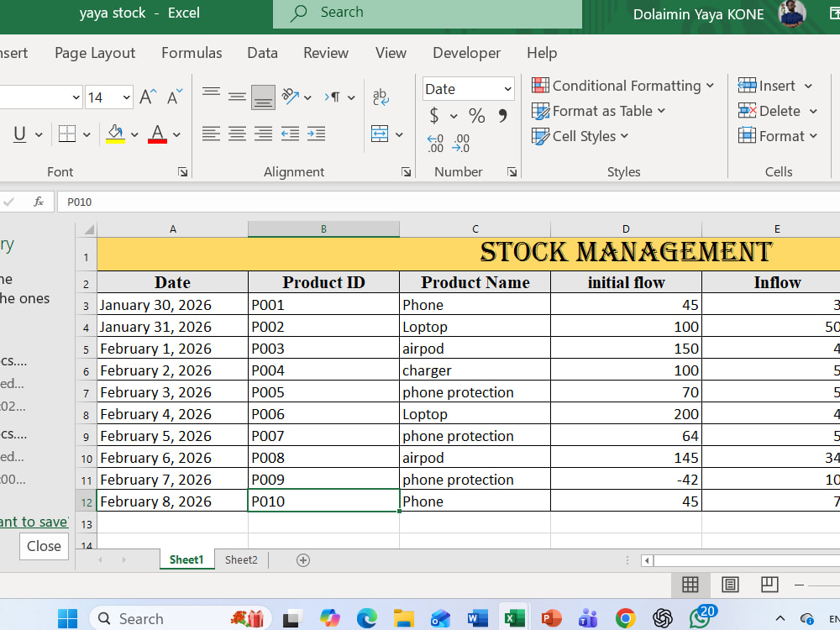This screenshot has height=630, width=840.
Task: Click the Orientation text rotate icon
Action: click(x=291, y=97)
